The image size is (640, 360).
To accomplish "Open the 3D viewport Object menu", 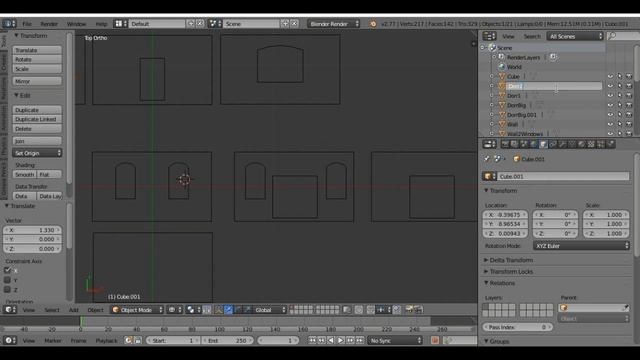I will click(96, 310).
